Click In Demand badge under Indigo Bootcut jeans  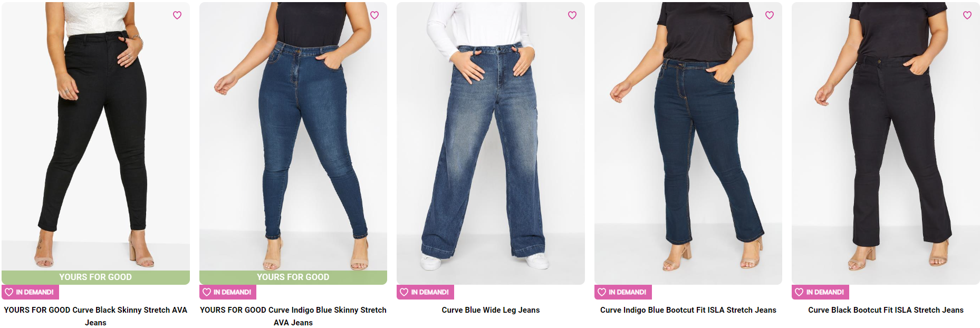pos(623,292)
